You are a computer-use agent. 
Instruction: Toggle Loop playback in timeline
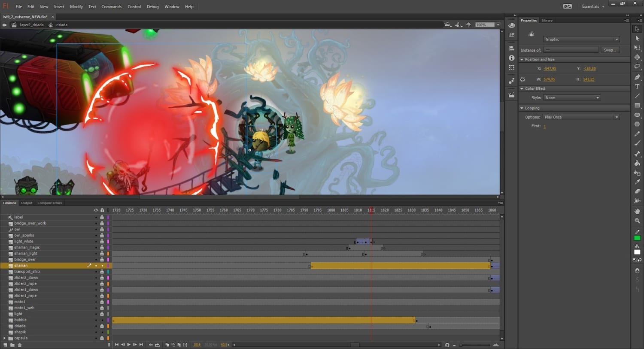(x=157, y=345)
